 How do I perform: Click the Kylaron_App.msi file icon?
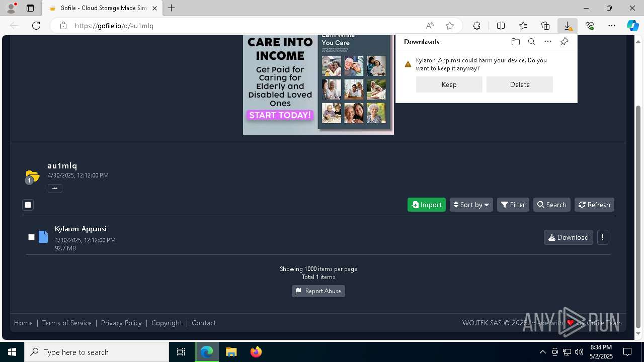click(x=43, y=237)
